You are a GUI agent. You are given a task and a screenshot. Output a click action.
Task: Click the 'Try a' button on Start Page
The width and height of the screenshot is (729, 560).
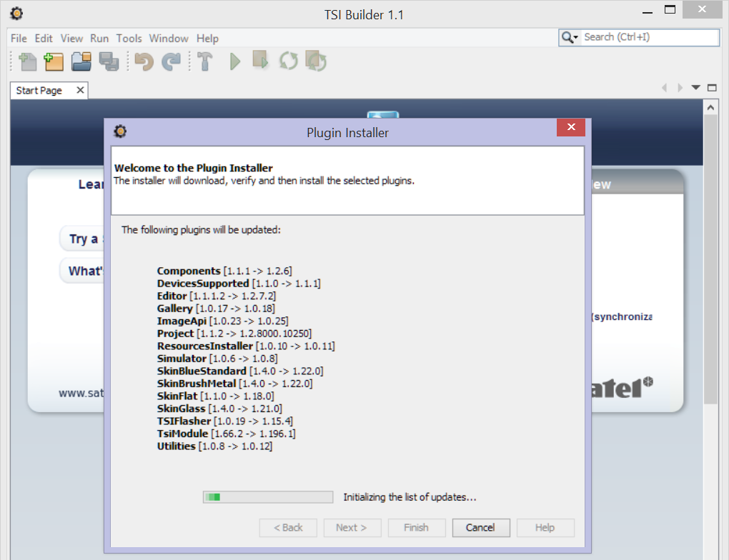(83, 239)
